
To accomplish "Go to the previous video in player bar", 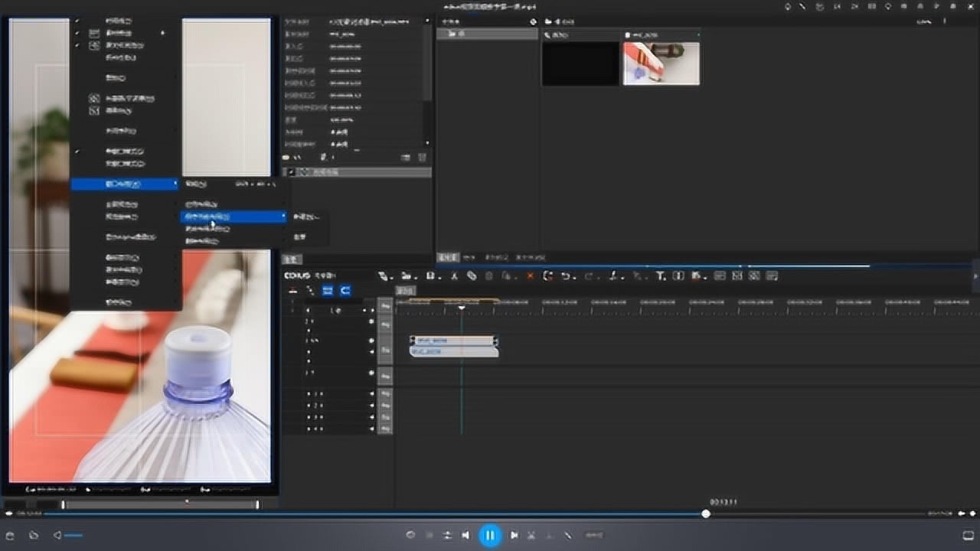I will point(465,536).
